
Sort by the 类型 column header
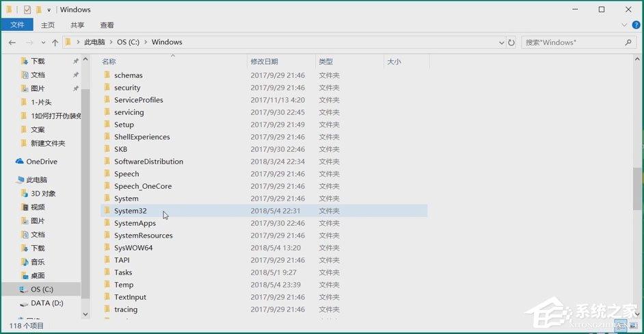click(325, 62)
